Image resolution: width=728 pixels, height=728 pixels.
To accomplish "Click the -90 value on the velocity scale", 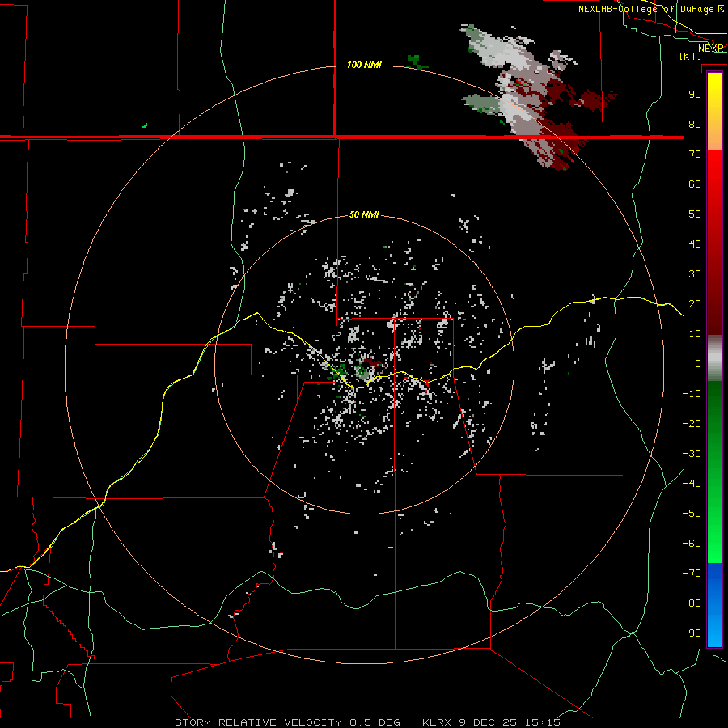I will [x=692, y=633].
